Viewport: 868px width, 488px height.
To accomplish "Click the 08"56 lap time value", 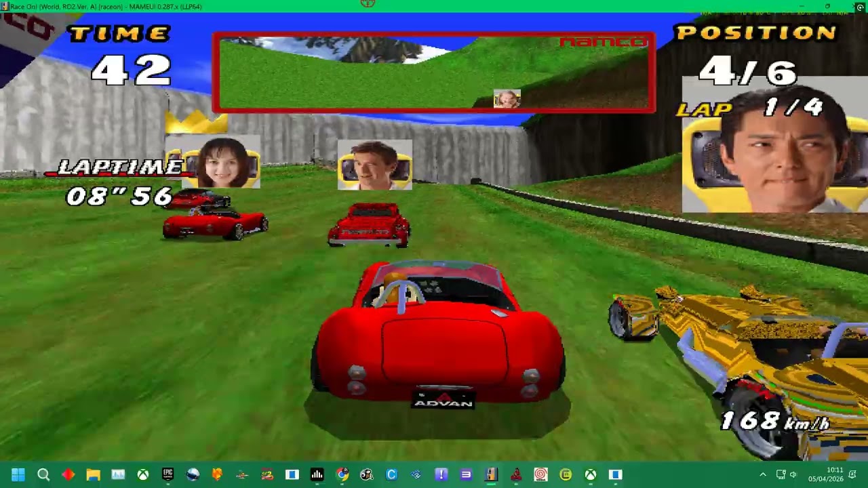I will tap(119, 196).
